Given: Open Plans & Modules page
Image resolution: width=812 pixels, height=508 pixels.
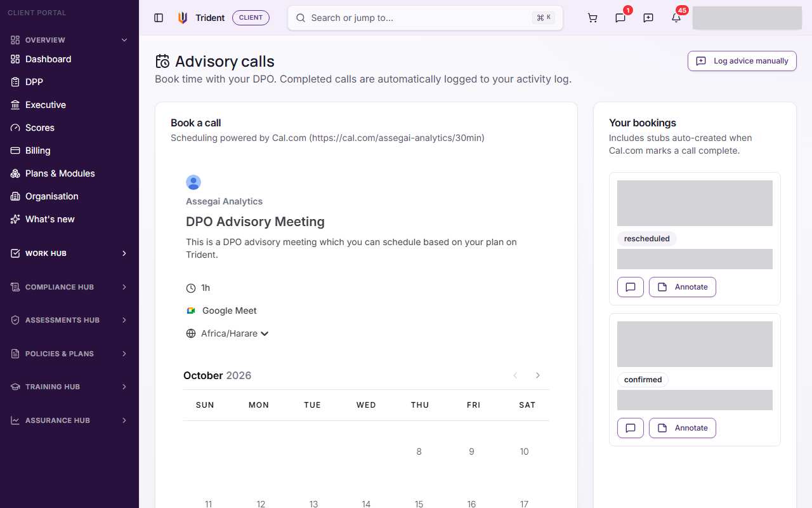Looking at the screenshot, I should [69, 173].
